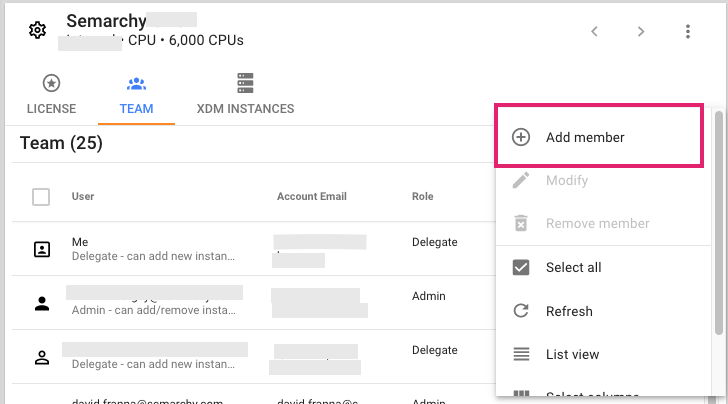Viewport: 728px width, 404px height.
Task: Tick the header checkbox next to User
Action: 41,196
